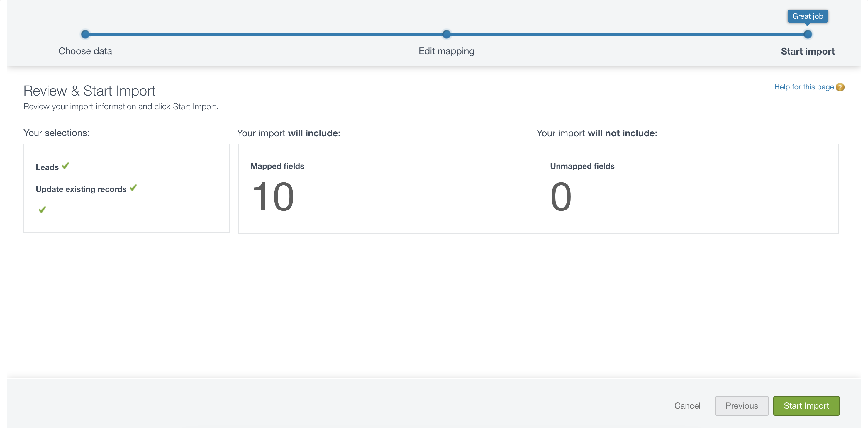Click the unmapped fields count 0
This screenshot has width=868, height=428.
click(561, 197)
